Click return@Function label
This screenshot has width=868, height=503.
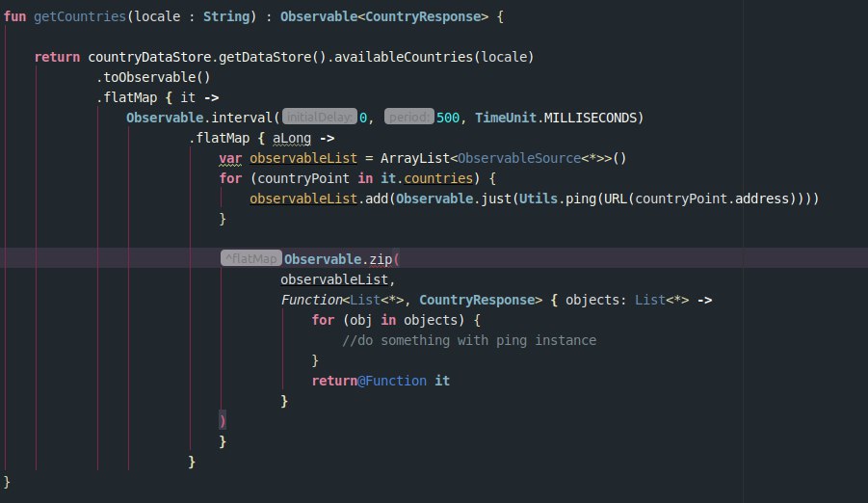369,381
